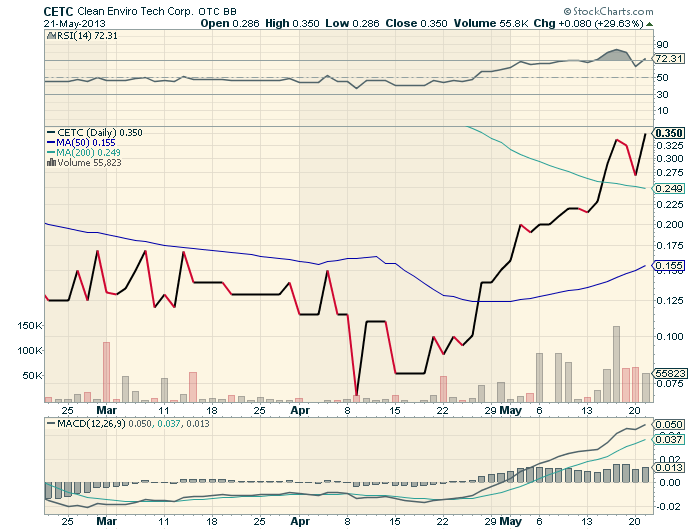Click the CETC ticker symbol title
Image resolution: width=700 pixels, height=530 pixels.
(58, 12)
